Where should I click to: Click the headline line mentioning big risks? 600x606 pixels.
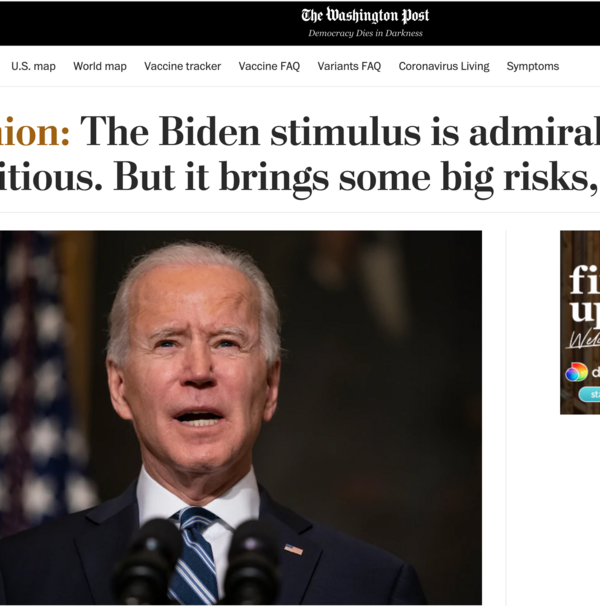[300, 178]
